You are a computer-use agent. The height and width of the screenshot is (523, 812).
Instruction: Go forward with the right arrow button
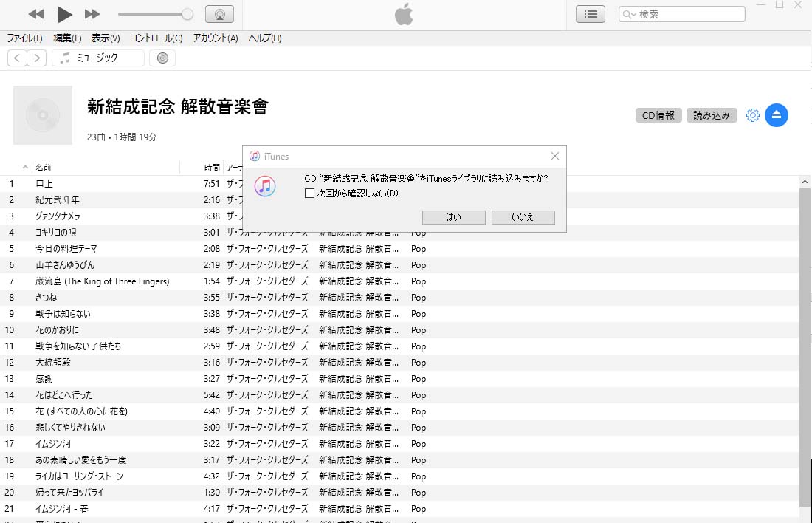pos(37,58)
